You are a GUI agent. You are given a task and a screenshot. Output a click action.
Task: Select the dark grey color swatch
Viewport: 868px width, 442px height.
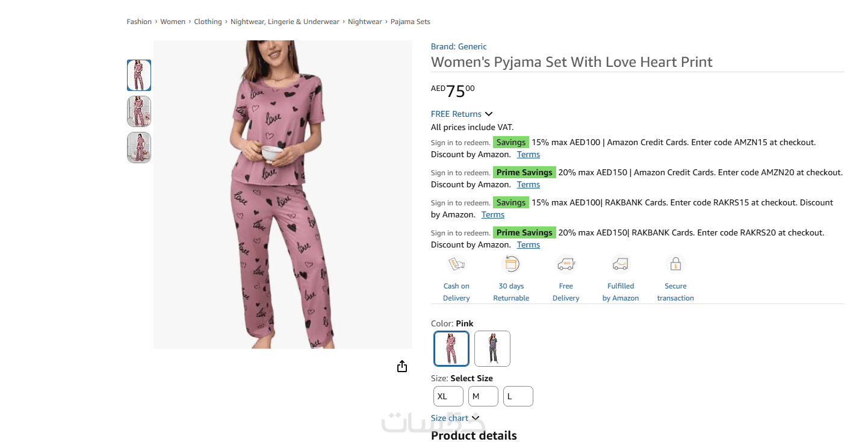(492, 349)
